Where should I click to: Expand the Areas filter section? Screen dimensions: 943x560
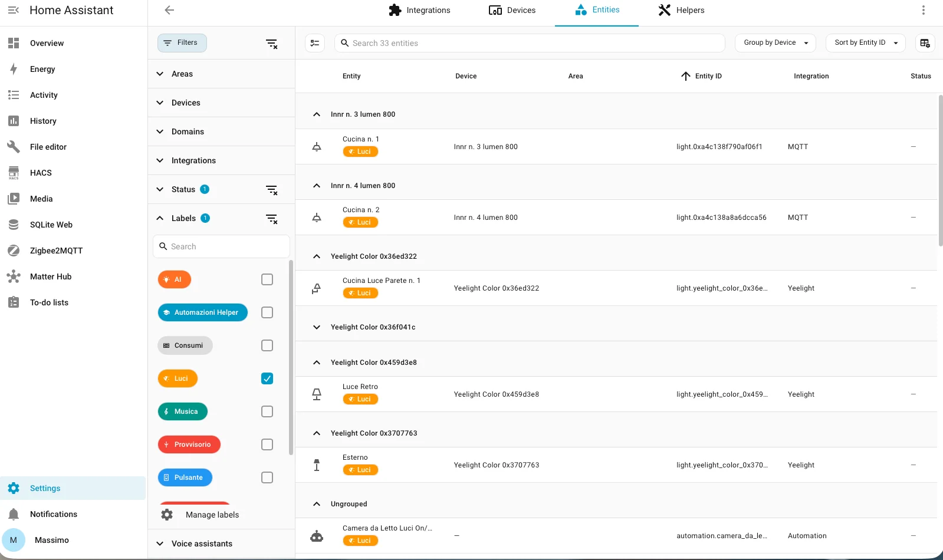[x=221, y=74]
